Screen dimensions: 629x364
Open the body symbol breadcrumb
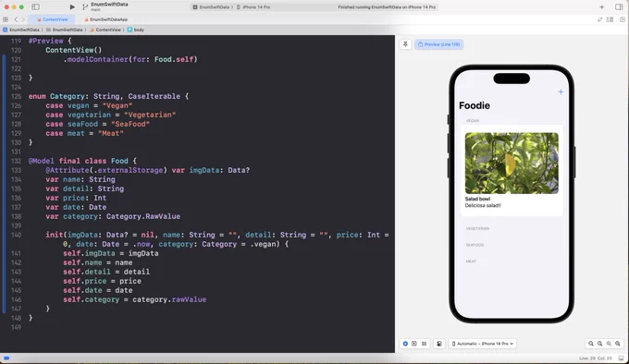(136, 30)
